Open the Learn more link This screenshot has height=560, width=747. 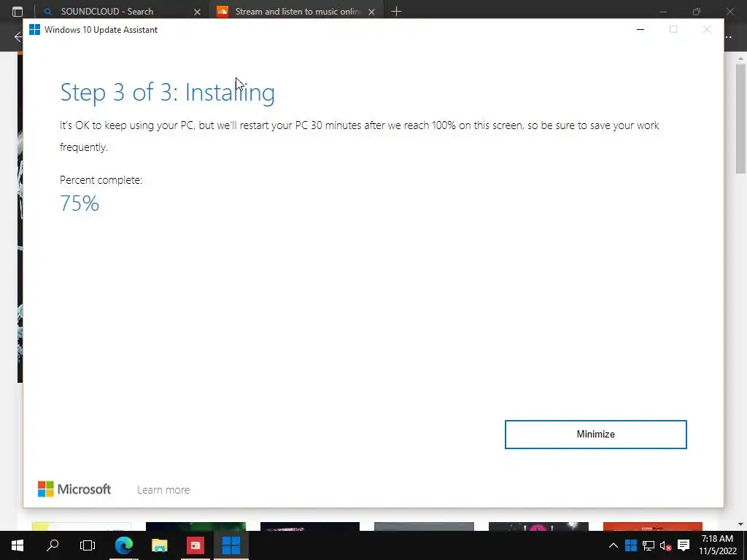[163, 489]
